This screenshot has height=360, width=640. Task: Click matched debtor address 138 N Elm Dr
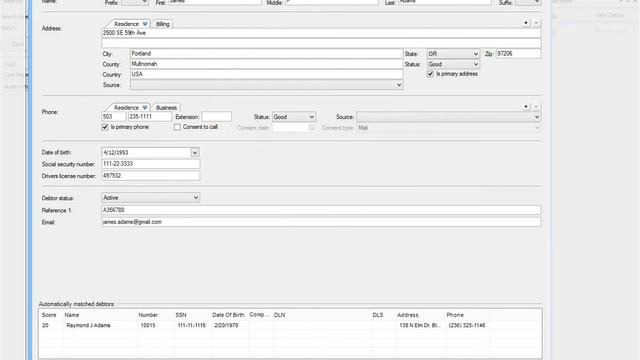[x=420, y=326]
